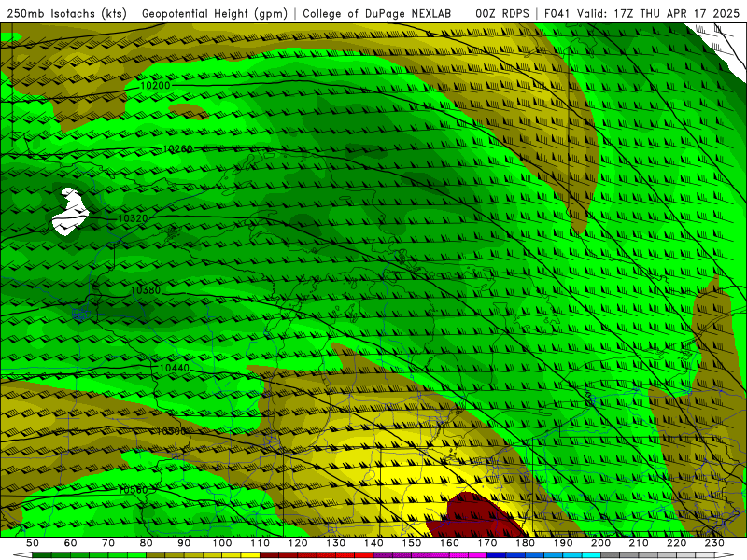Viewport: 747px width, 560px height.
Task: Click the 10380 height contour label
Action: coord(146,290)
